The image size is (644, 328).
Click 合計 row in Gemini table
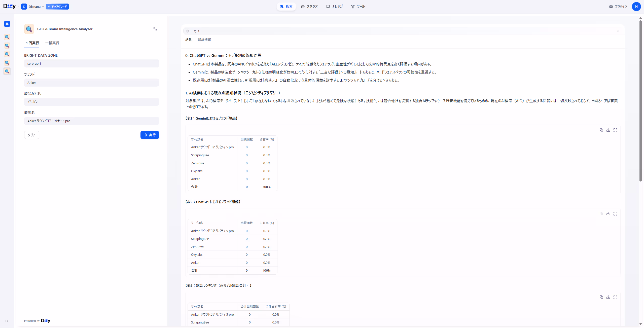tap(232, 187)
